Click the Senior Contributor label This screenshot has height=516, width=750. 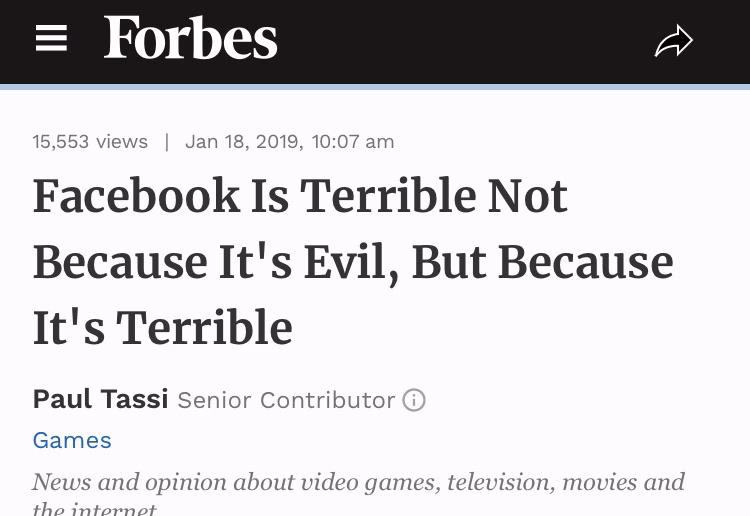pyautogui.click(x=286, y=400)
